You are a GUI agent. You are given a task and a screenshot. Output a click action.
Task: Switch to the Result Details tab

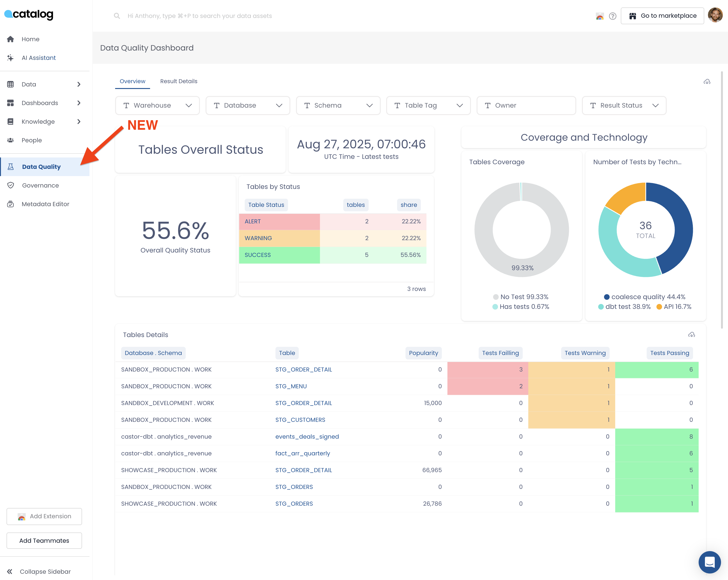tap(179, 81)
